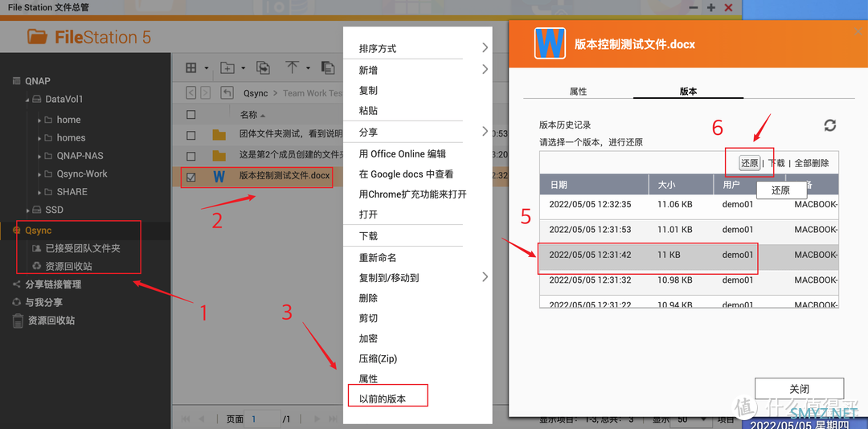Click the parent folder return icon
The width and height of the screenshot is (868, 429).
tap(227, 93)
